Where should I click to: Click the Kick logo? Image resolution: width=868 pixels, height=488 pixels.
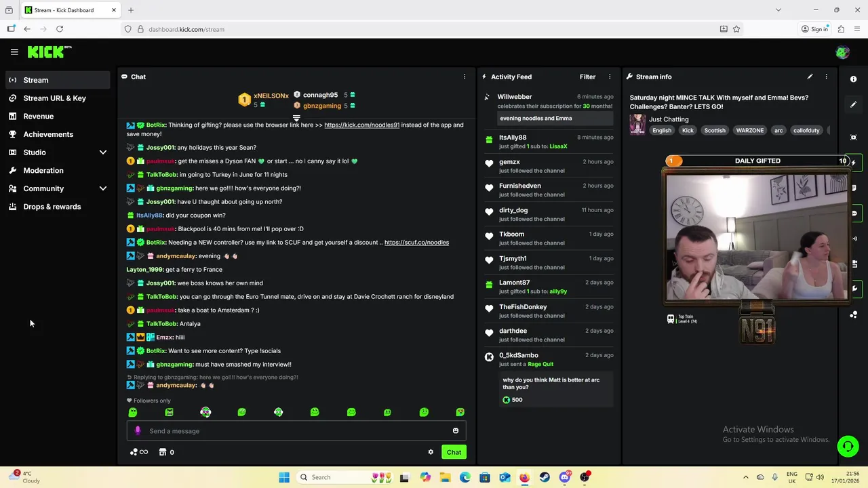(50, 52)
